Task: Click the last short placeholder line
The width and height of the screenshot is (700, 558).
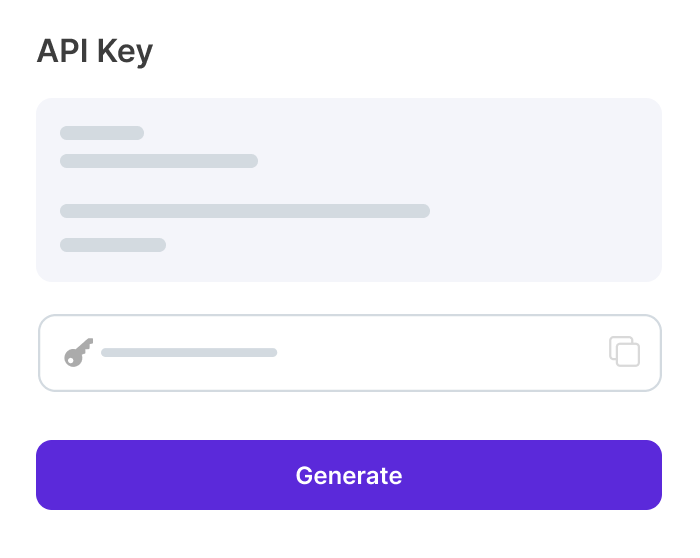Action: [x=113, y=245]
